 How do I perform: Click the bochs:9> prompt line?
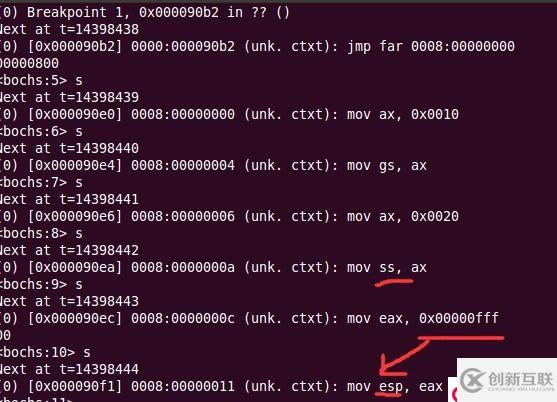41,284
